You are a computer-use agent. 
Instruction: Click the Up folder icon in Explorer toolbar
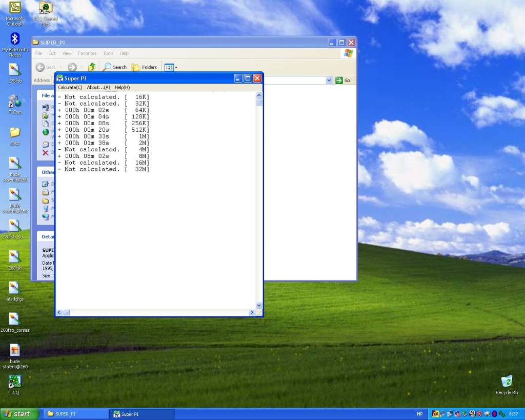tap(92, 67)
